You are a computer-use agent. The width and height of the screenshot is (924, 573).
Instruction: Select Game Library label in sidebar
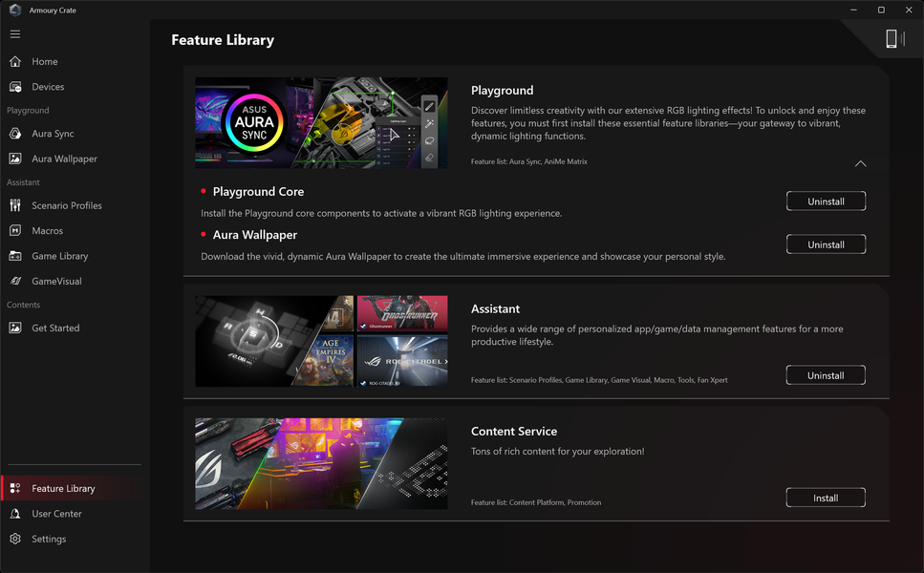pos(60,256)
